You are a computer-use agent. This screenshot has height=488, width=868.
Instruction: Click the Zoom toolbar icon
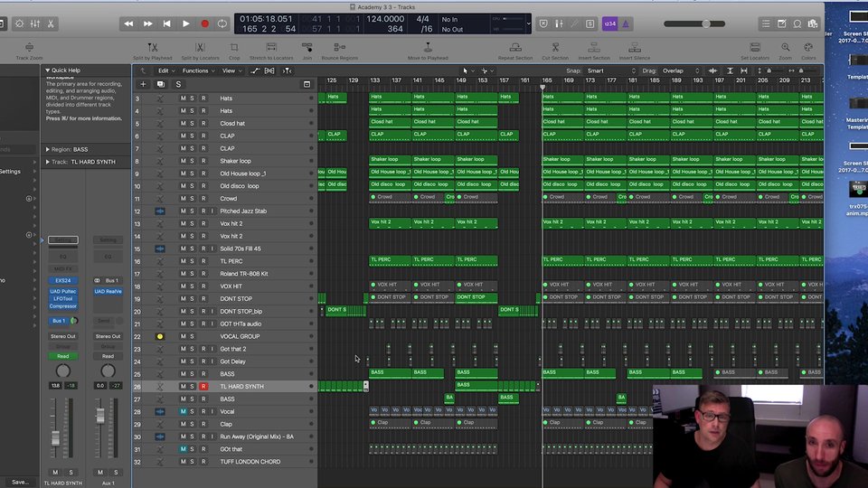point(785,48)
